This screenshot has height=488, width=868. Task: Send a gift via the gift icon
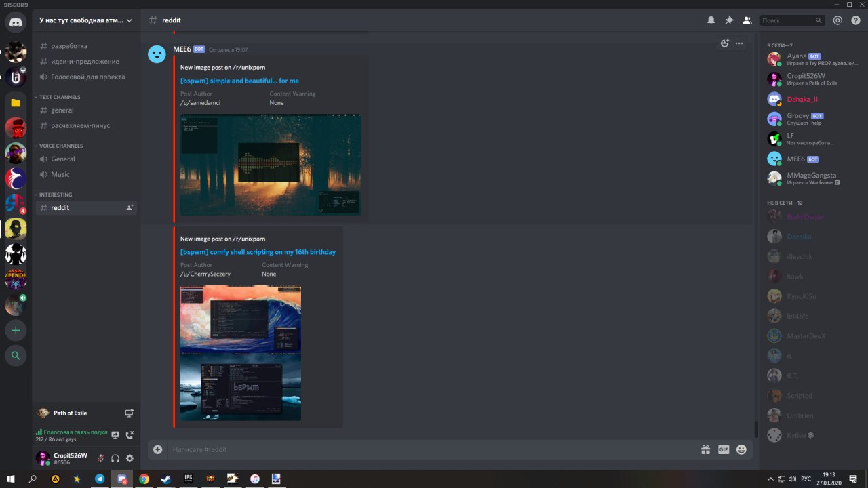705,449
